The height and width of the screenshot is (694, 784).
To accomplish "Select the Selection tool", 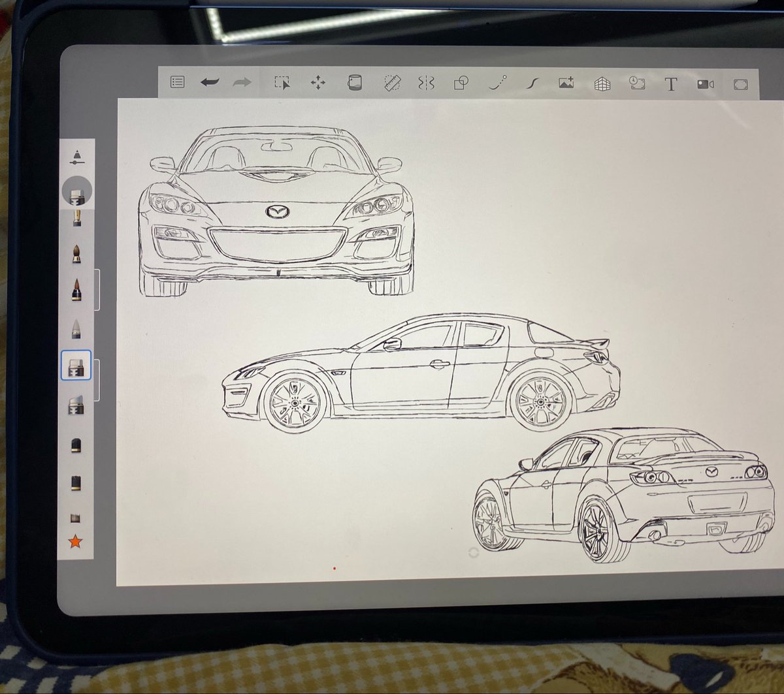I will (x=282, y=83).
